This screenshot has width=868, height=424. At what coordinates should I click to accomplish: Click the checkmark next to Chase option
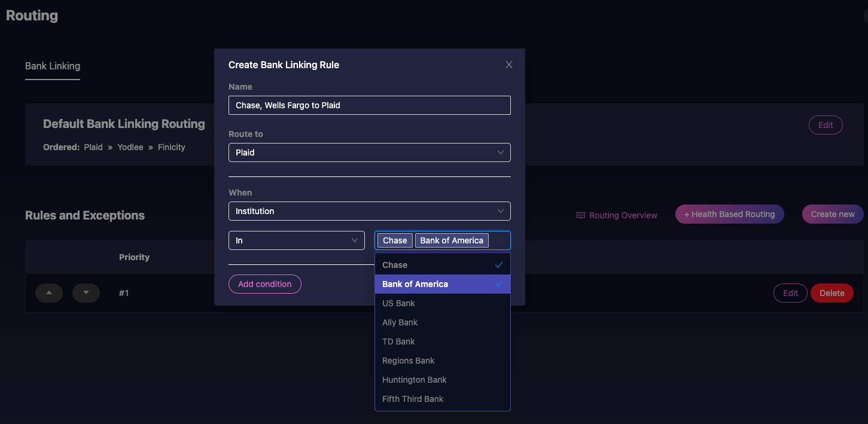tap(499, 265)
